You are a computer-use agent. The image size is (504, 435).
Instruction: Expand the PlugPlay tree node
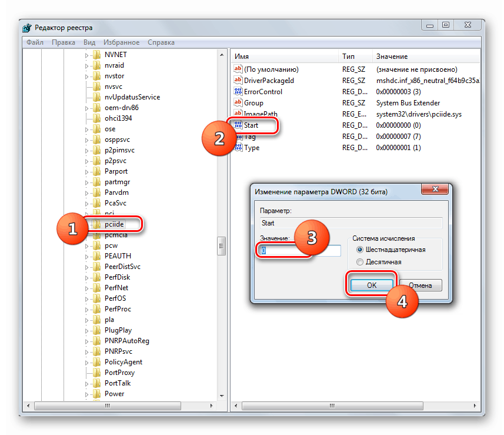[86, 330]
